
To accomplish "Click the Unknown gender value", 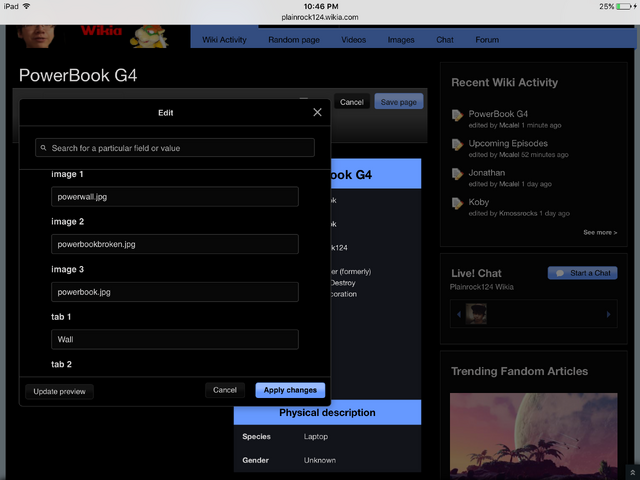I will [320, 460].
